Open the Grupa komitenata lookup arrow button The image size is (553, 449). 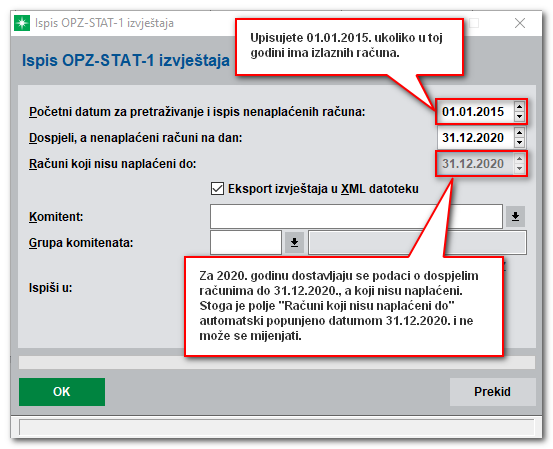tap(294, 242)
